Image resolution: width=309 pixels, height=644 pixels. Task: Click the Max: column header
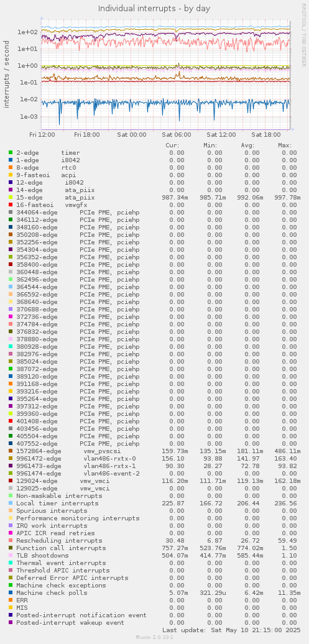(x=285, y=145)
